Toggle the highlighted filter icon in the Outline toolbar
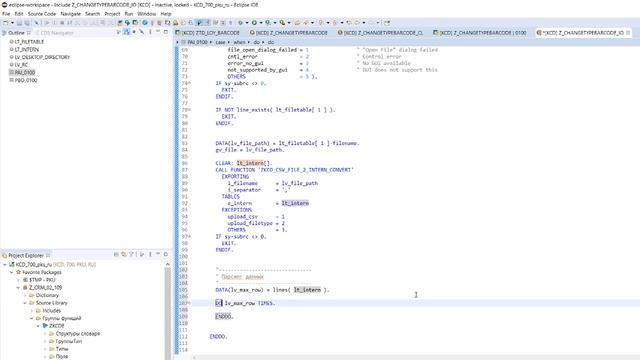 [x=127, y=32]
